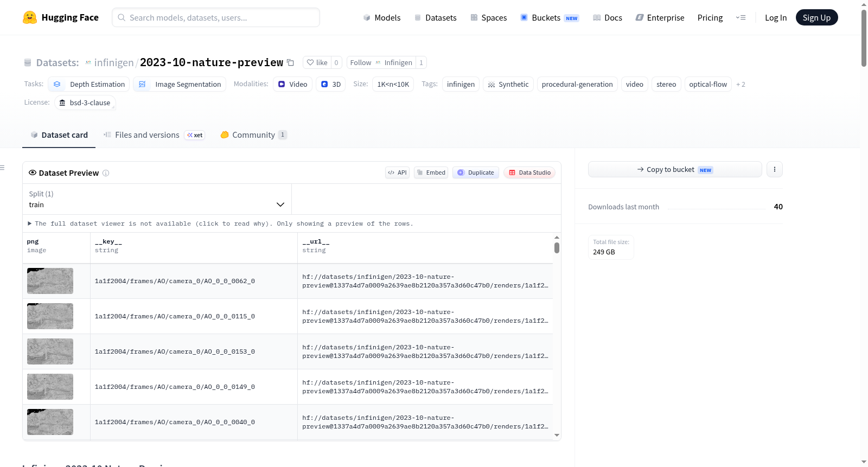
Task: Open thumbnail for row AO_0_0_0149_0
Action: point(50,387)
